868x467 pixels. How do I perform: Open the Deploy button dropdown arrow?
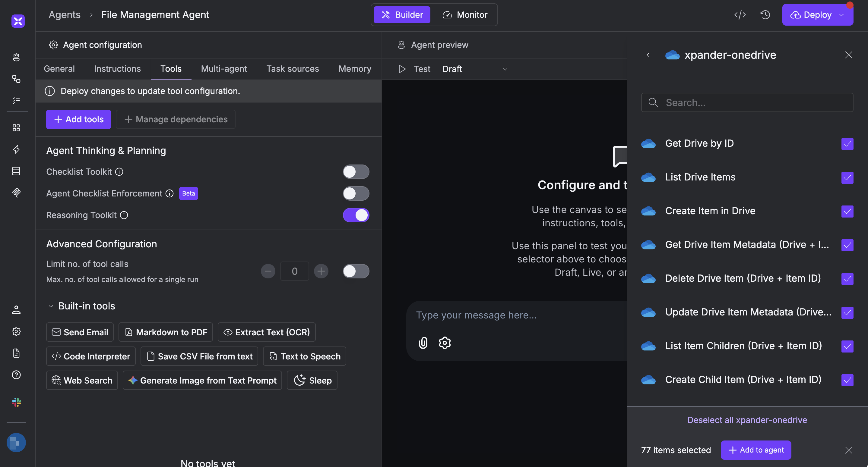[x=841, y=15]
